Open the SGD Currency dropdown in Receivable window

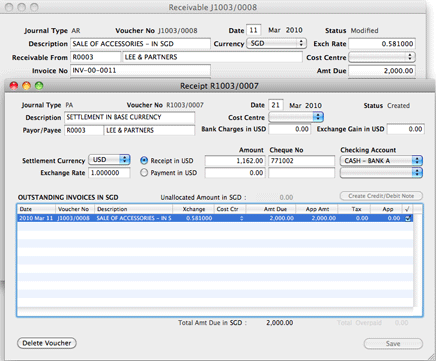tap(276, 43)
